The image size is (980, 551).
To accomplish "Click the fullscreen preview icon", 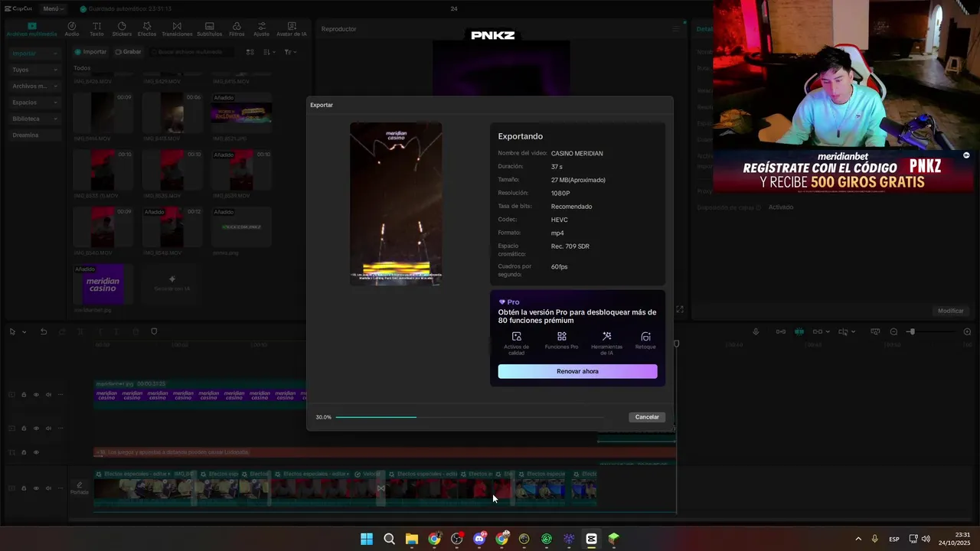I will click(x=679, y=309).
